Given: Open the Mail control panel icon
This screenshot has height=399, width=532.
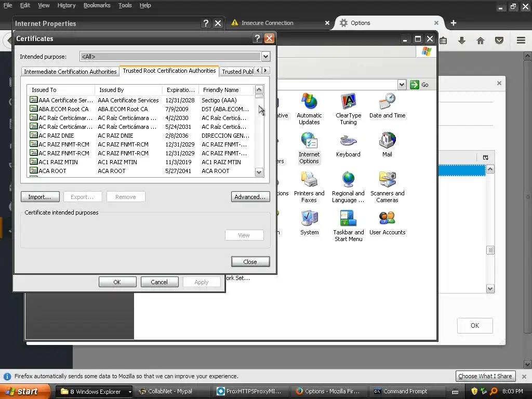Looking at the screenshot, I should pyautogui.click(x=387, y=144).
